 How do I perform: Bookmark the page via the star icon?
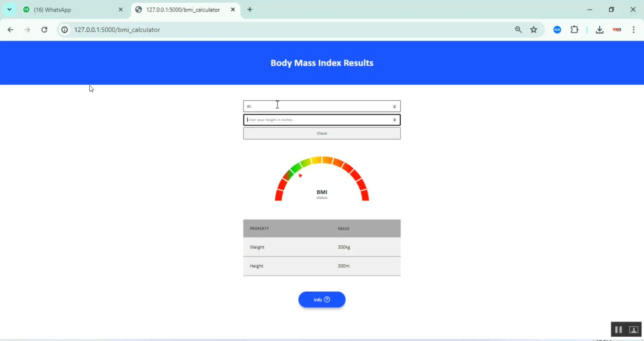pyautogui.click(x=534, y=30)
